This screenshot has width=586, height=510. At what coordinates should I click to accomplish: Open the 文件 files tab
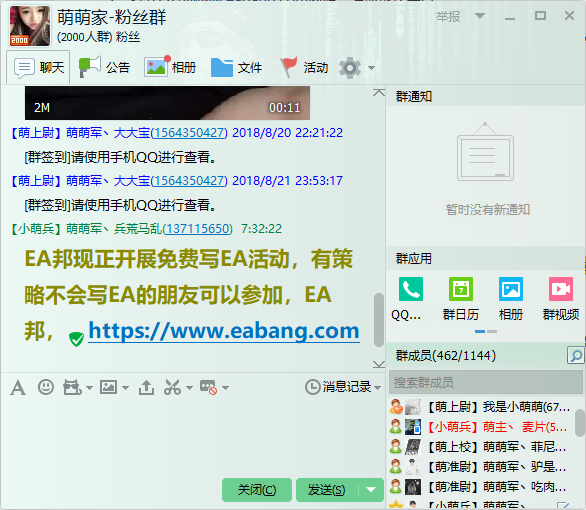[236, 68]
